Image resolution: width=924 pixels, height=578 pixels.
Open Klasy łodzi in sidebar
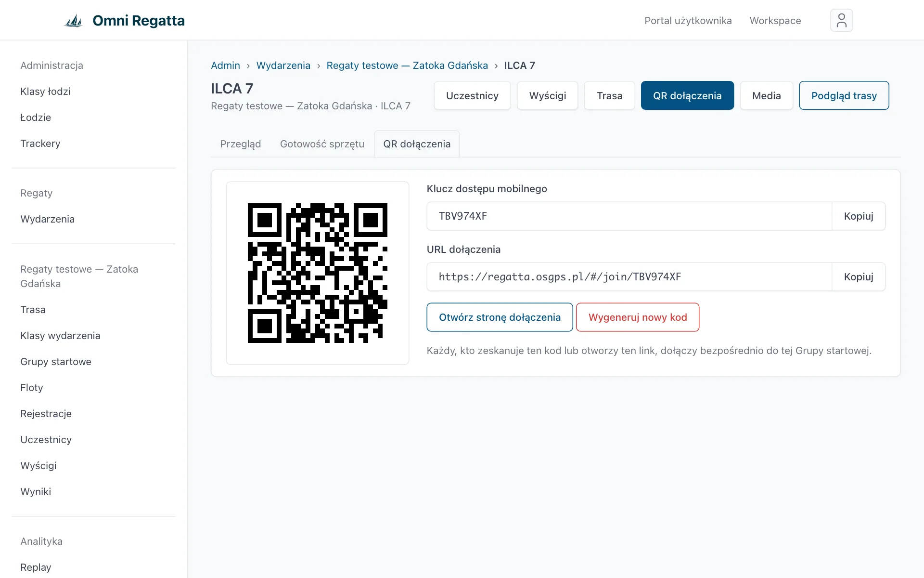tap(45, 92)
